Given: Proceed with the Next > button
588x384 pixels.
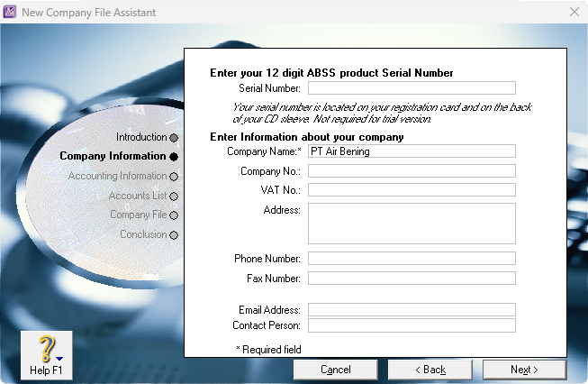Looking at the screenshot, I should pyautogui.click(x=525, y=370).
